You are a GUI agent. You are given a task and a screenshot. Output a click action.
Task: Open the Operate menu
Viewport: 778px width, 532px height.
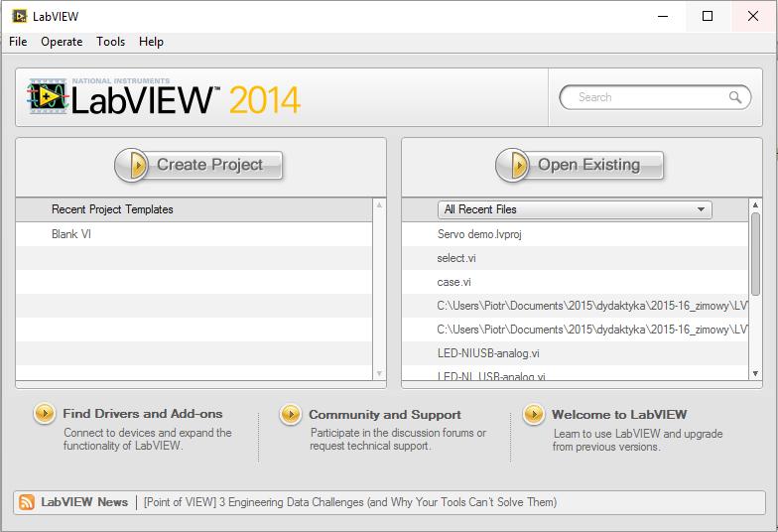[62, 42]
